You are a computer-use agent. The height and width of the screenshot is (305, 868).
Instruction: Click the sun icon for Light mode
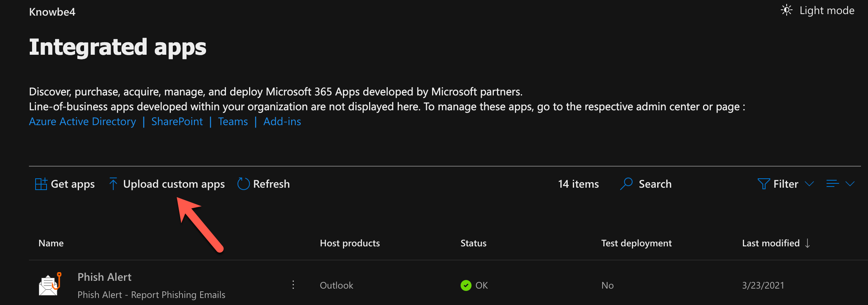click(787, 10)
